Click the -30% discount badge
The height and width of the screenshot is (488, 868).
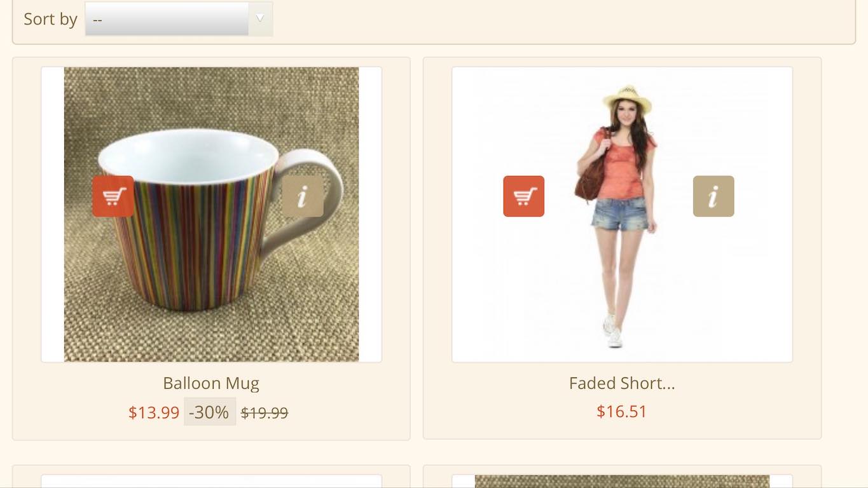click(x=209, y=412)
